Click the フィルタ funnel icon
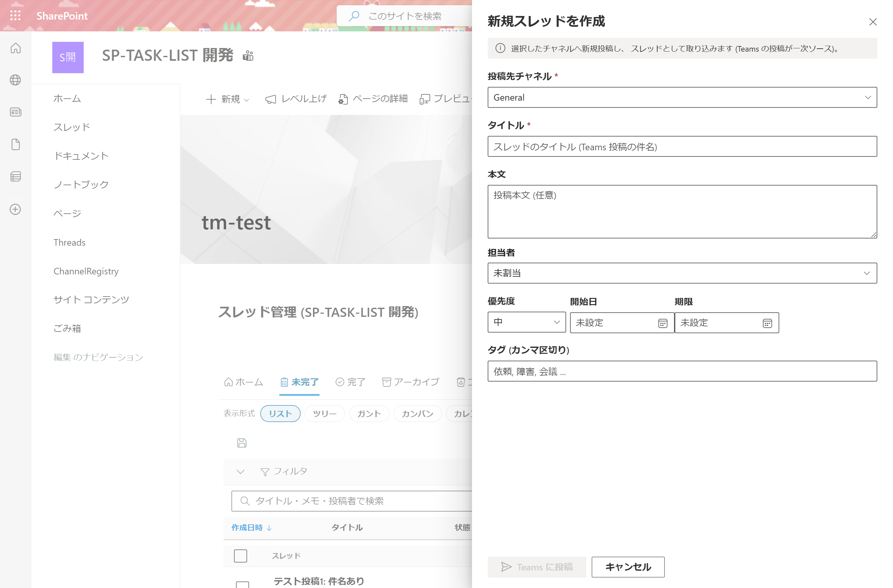Image resolution: width=893 pixels, height=588 pixels. point(265,472)
